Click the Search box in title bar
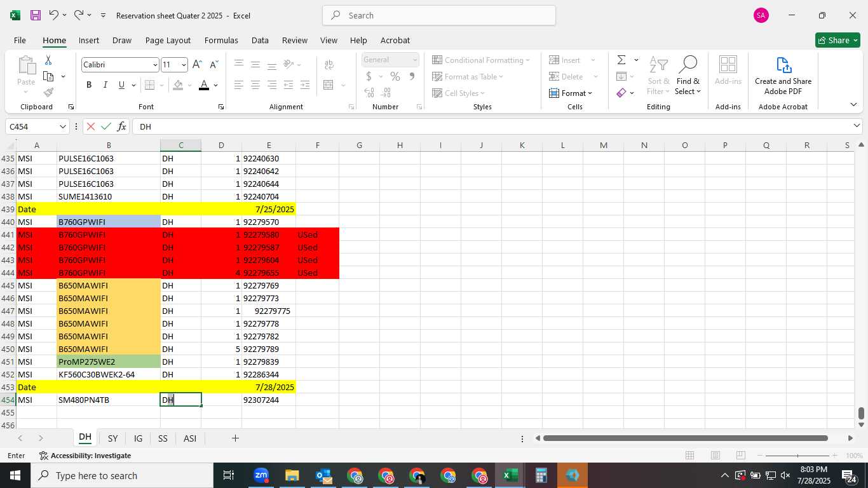This screenshot has width=868, height=488. click(x=439, y=15)
